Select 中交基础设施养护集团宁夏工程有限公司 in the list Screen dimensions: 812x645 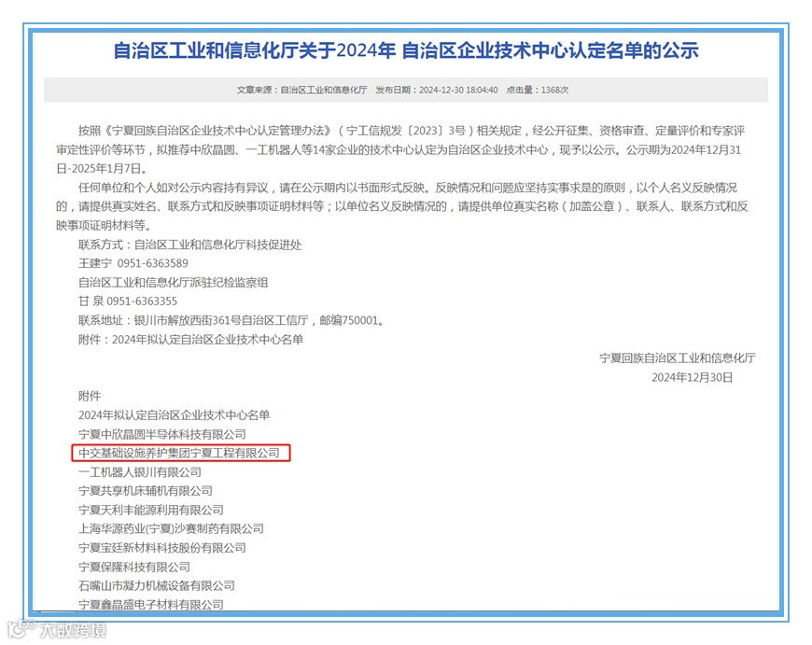pyautogui.click(x=178, y=453)
